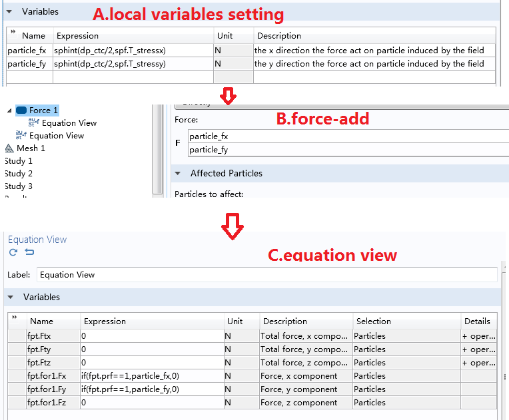Image resolution: width=509 pixels, height=420 pixels.
Task: Select the Force 1 node icon
Action: [x=21, y=110]
